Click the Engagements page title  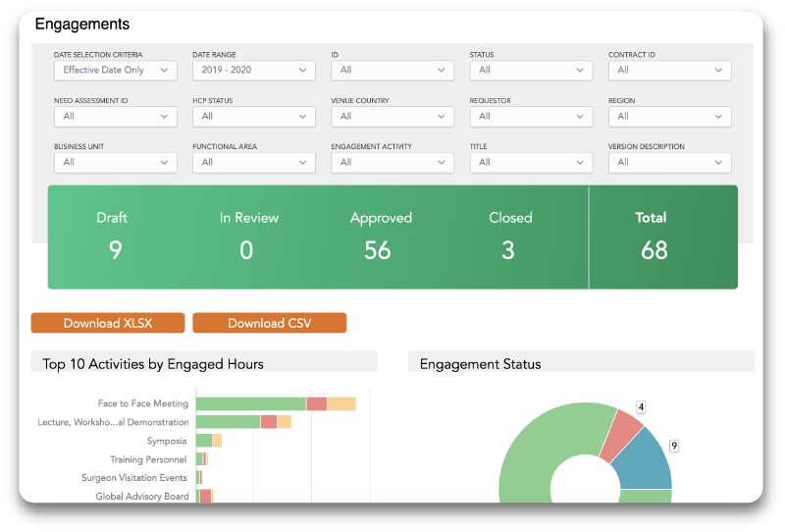tap(82, 24)
